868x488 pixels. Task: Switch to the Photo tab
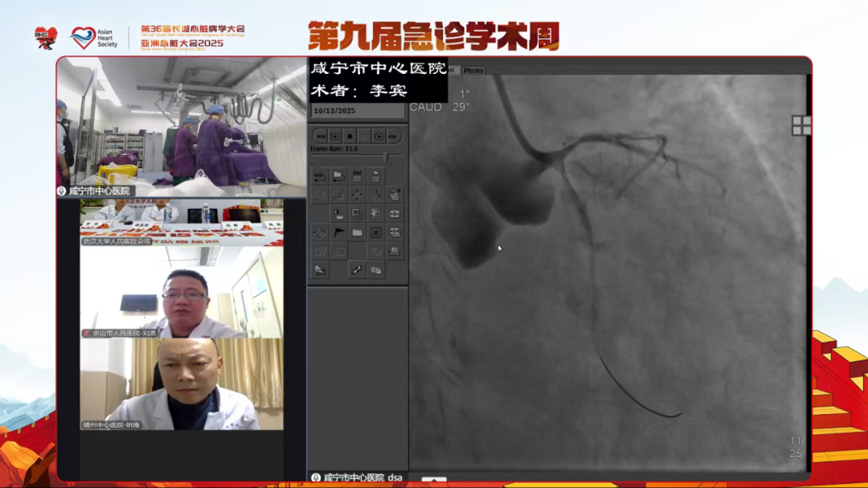click(473, 71)
